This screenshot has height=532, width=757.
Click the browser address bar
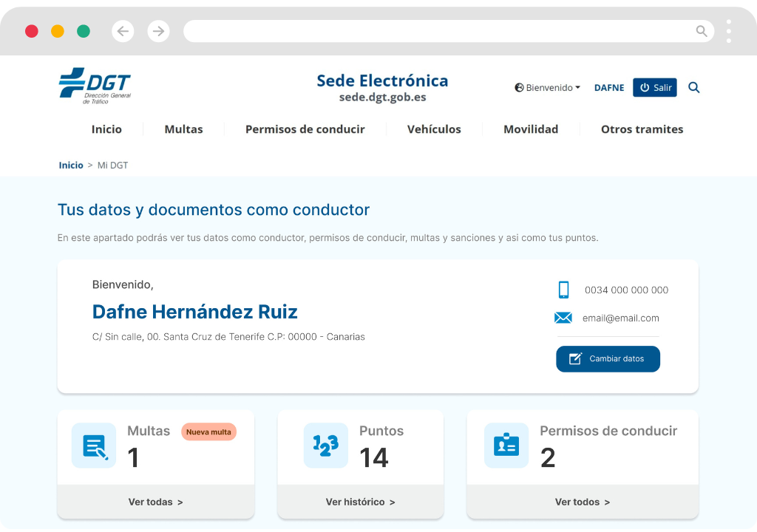pyautogui.click(x=436, y=31)
